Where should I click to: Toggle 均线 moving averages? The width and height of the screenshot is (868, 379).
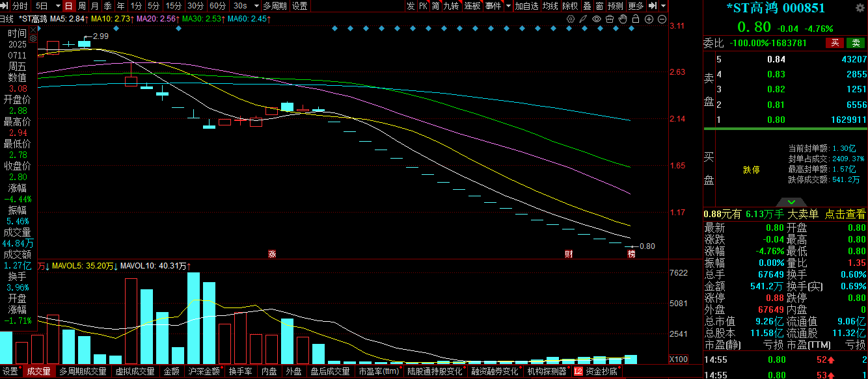point(550,6)
